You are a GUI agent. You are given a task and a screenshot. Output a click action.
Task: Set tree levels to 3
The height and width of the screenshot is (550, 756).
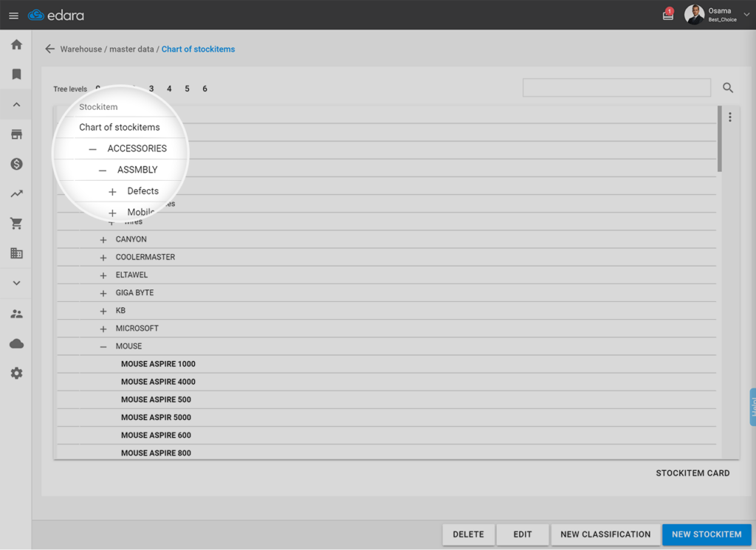point(151,89)
